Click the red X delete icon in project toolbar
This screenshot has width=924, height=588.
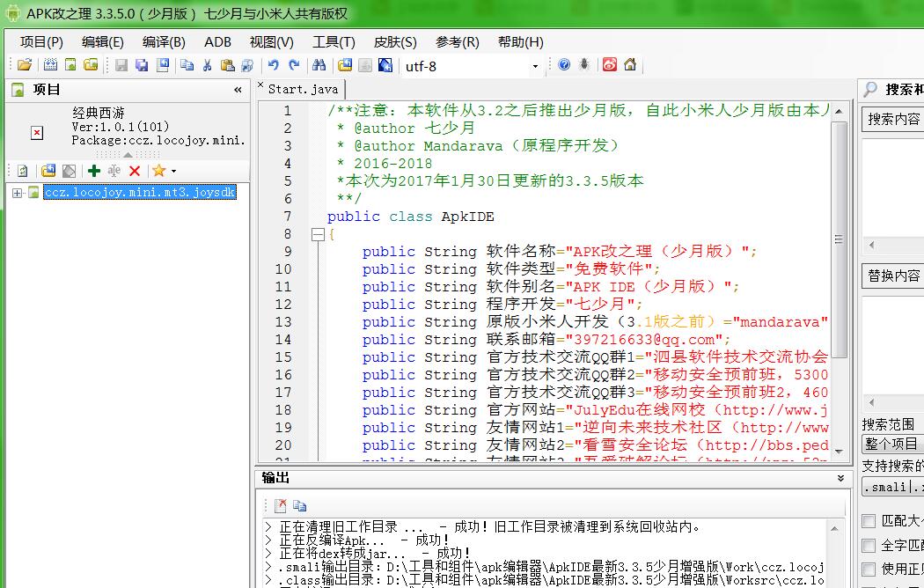(135, 171)
